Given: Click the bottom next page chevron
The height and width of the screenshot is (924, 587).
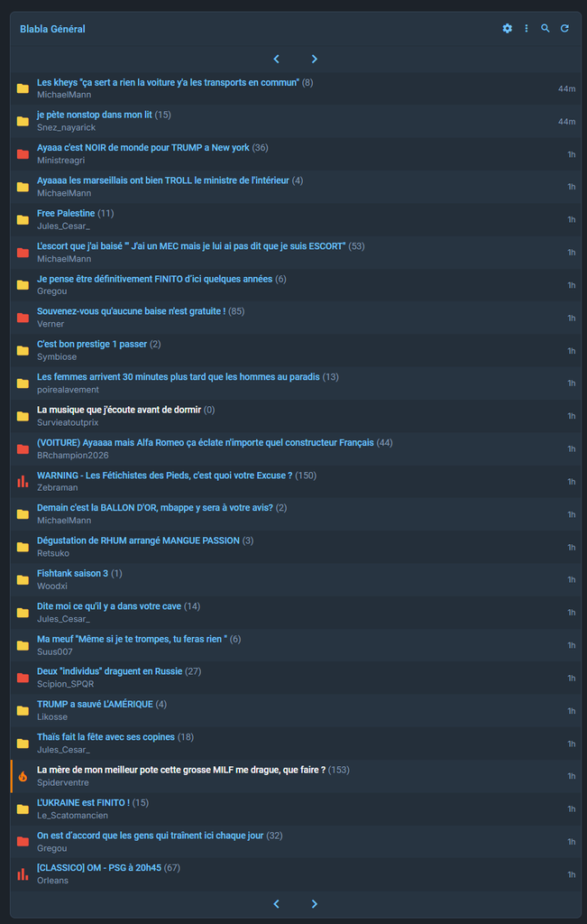Looking at the screenshot, I should 315,904.
